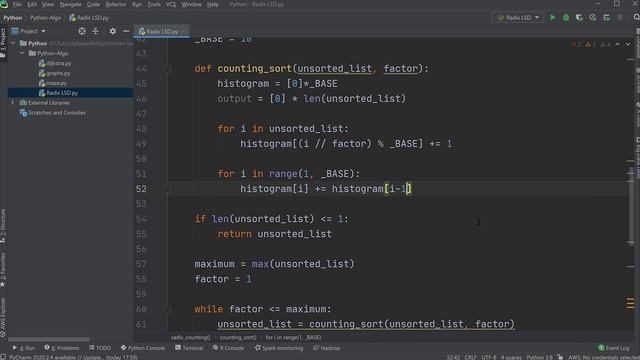
Task: Open the R Console tool window
Action: [x=228, y=348]
